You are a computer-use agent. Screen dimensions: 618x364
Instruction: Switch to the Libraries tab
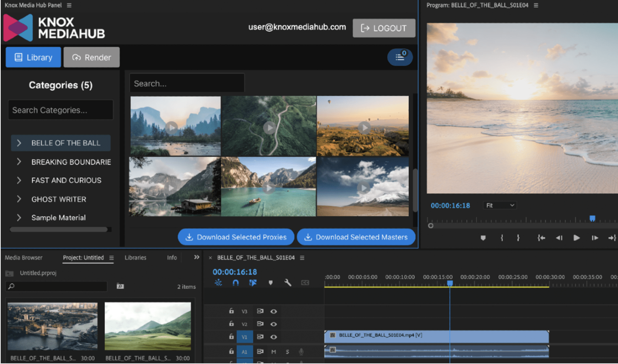135,258
